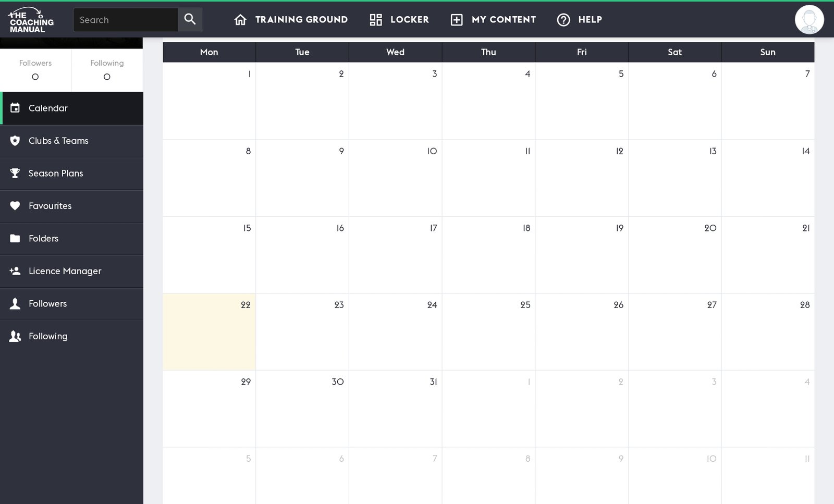Select Calendar in the sidebar
The image size is (834, 504).
(x=71, y=108)
